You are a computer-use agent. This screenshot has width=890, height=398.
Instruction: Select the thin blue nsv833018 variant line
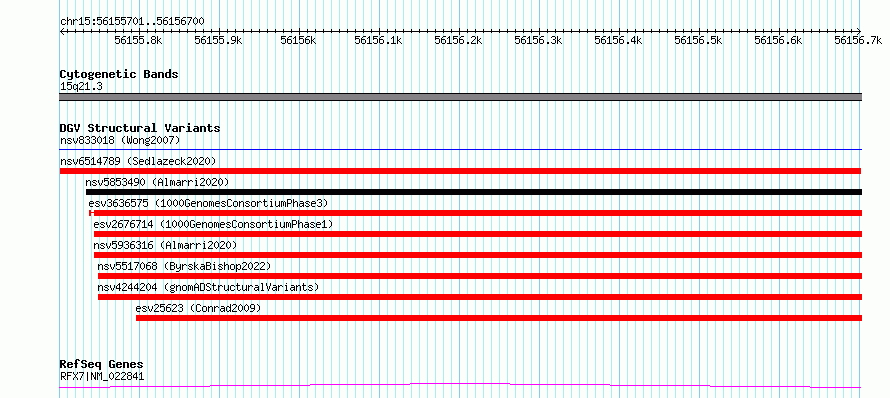[x=461, y=150]
